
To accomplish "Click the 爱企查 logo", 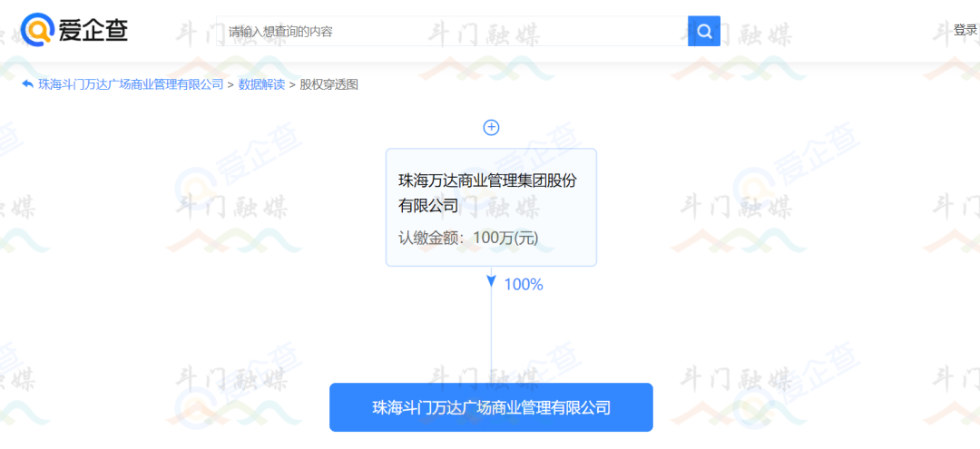I will (75, 30).
